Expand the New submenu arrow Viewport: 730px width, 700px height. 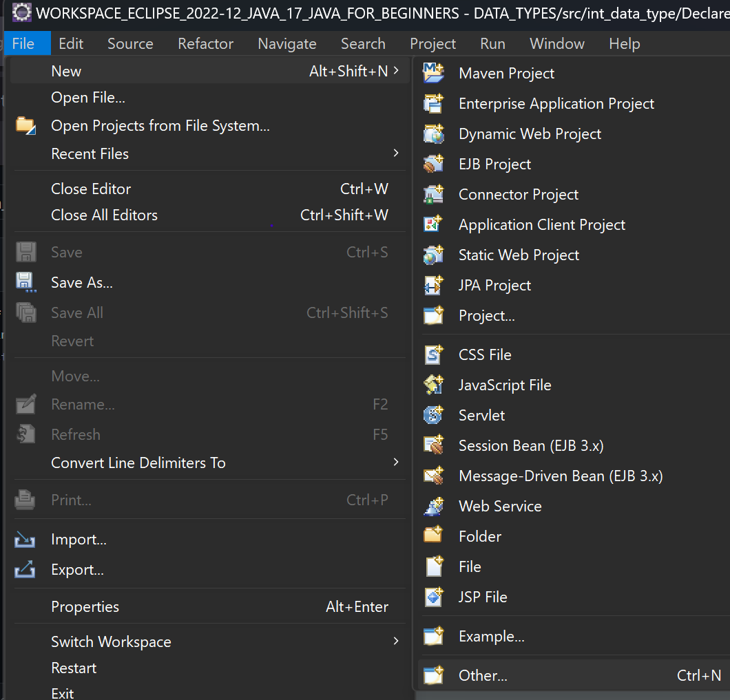click(396, 71)
